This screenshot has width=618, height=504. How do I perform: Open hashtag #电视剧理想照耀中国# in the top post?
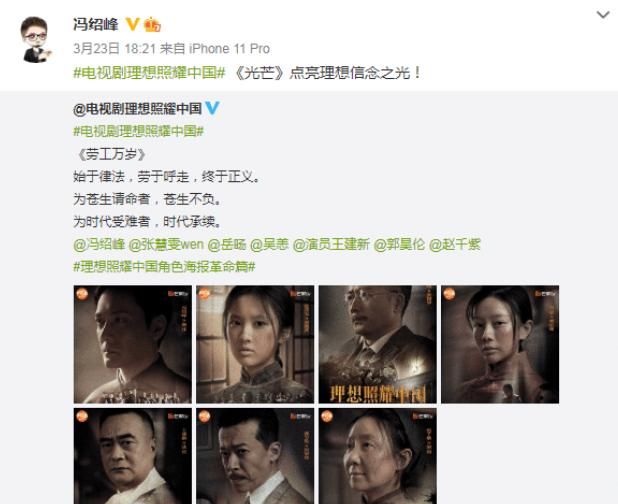click(149, 73)
